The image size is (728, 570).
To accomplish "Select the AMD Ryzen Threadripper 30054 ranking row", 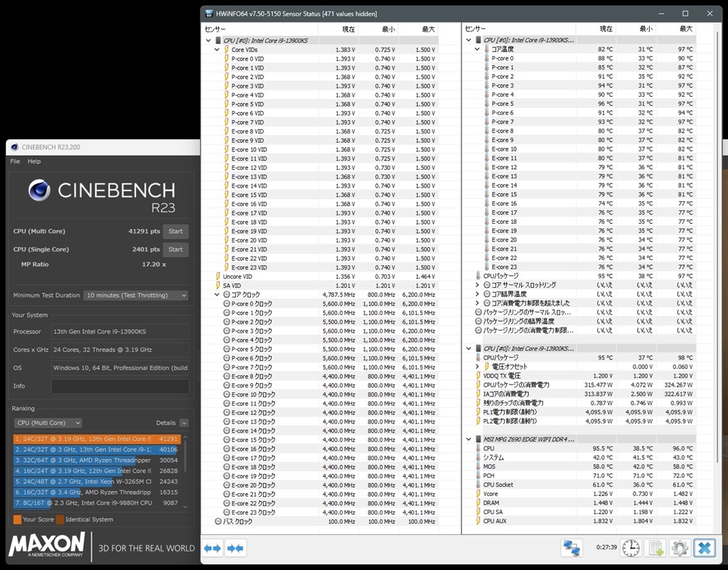I will (97, 460).
